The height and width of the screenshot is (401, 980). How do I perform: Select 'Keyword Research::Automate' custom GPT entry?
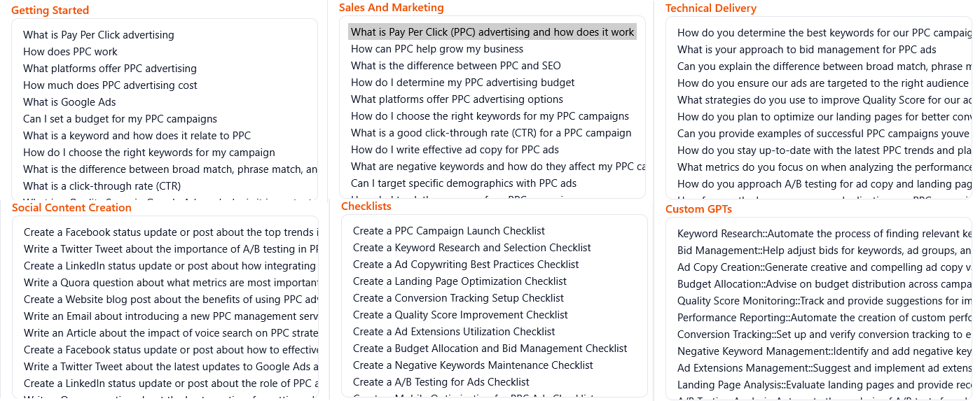coord(820,234)
